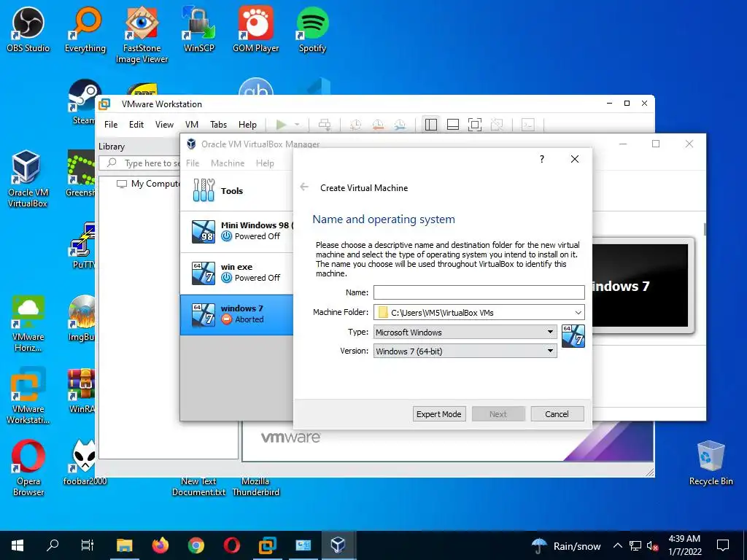The image size is (747, 560).
Task: Show hidden system tray icons chevron
Action: (617, 545)
